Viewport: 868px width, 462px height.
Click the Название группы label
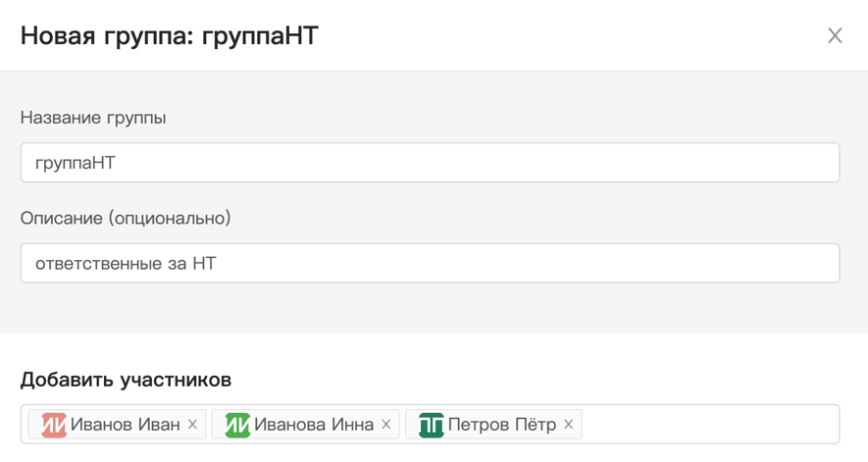93,118
